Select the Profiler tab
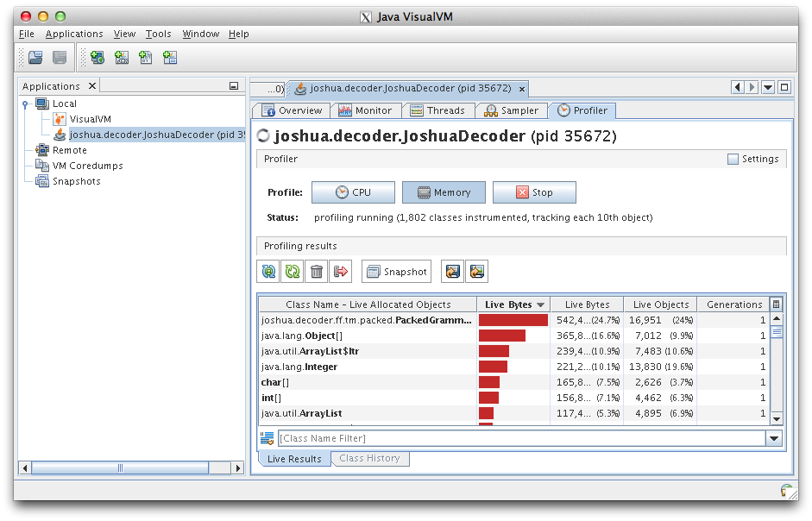 [x=582, y=110]
